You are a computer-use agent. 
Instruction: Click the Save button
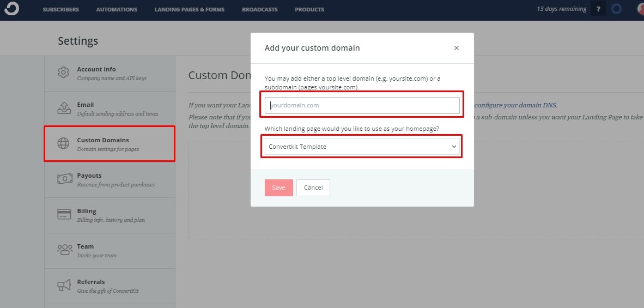point(278,188)
